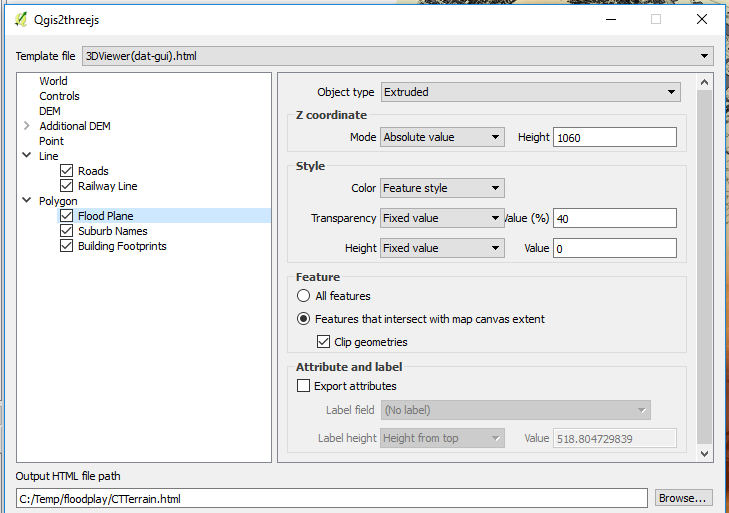Select Point in the tree

51,141
